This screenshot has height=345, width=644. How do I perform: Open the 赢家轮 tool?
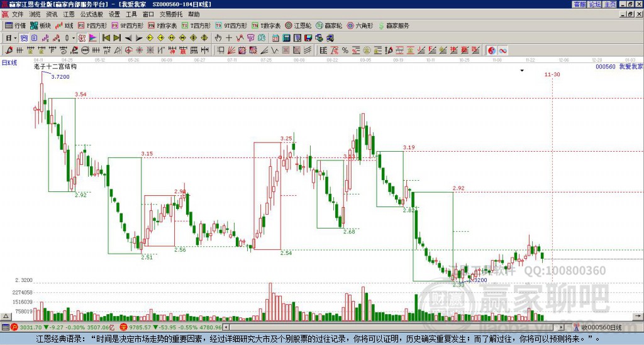328,25
